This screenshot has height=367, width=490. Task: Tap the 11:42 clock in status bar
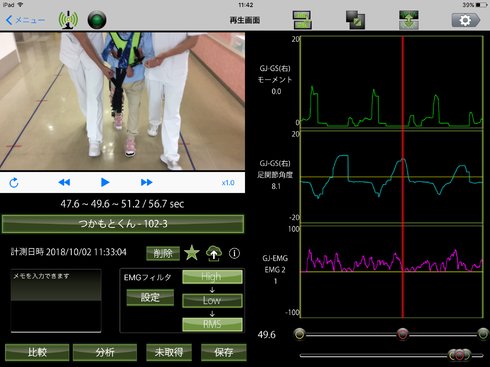246,5
